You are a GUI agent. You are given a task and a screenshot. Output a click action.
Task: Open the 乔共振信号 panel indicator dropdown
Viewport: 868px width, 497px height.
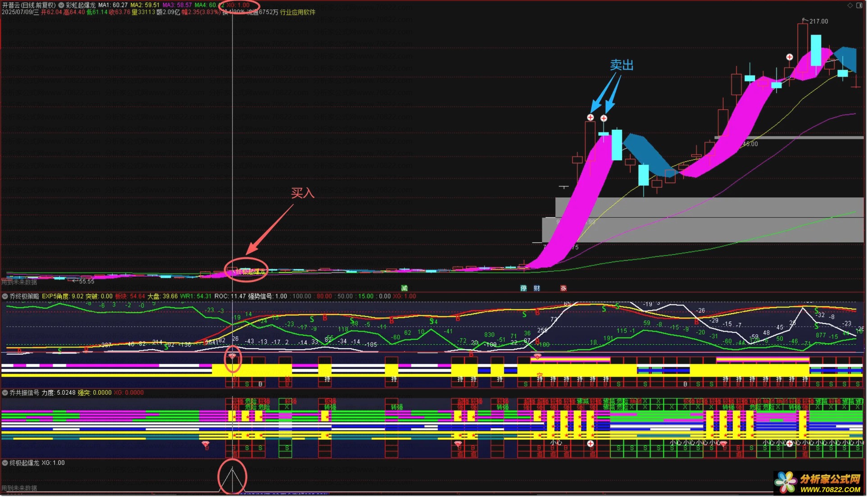coord(5,393)
